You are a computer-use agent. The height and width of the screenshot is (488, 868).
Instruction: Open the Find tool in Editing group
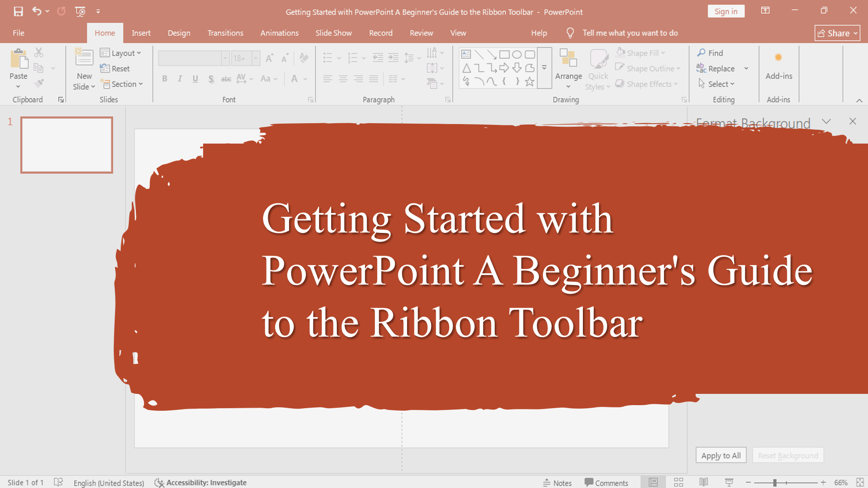tap(710, 53)
